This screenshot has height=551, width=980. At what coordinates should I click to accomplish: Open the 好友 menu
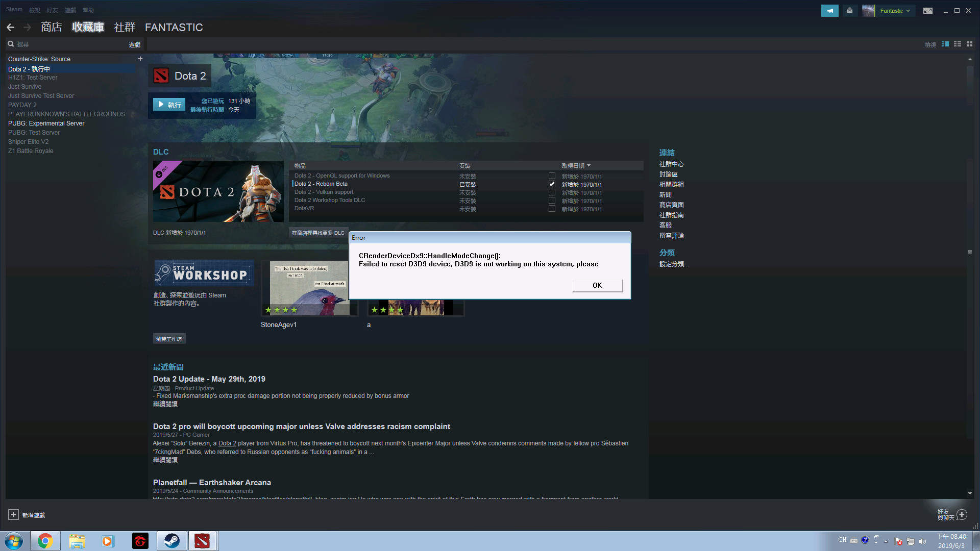(x=53, y=10)
